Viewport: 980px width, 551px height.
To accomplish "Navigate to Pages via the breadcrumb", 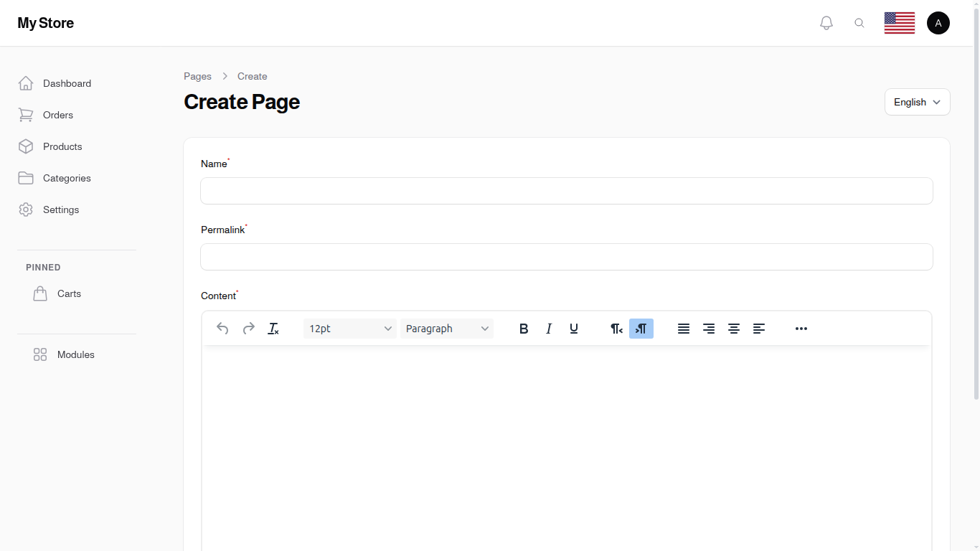I will coord(197,76).
